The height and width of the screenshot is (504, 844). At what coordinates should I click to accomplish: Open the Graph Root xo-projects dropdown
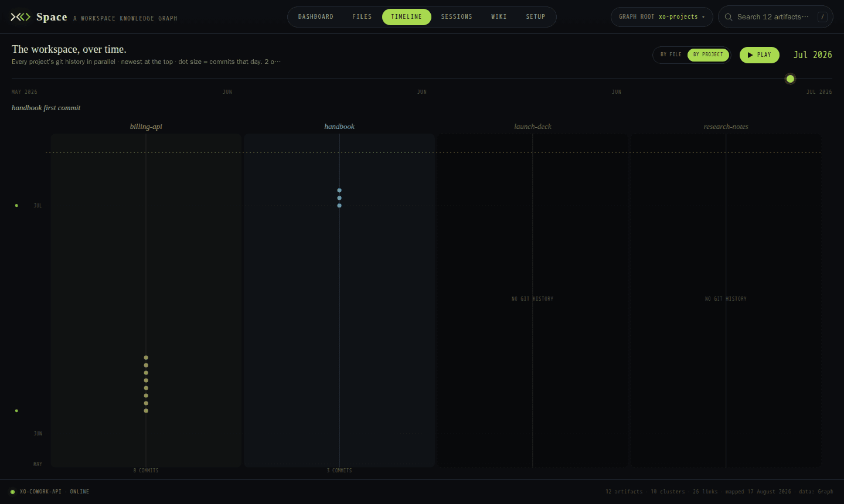click(x=662, y=17)
